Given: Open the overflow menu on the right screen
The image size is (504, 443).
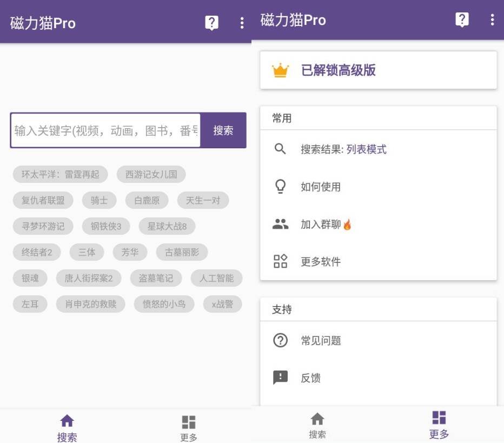Looking at the screenshot, I should coord(492,20).
